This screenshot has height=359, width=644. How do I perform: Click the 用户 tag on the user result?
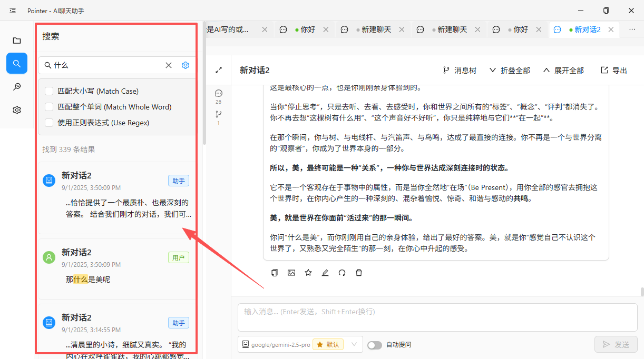click(179, 257)
